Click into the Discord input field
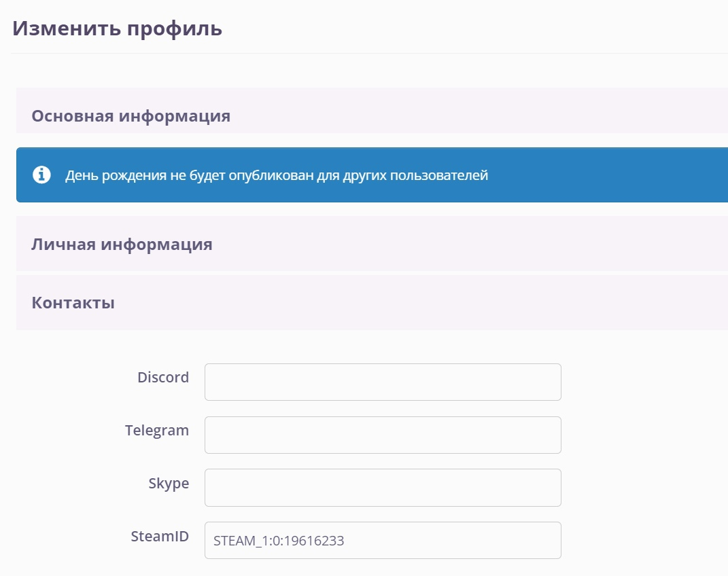 (382, 382)
